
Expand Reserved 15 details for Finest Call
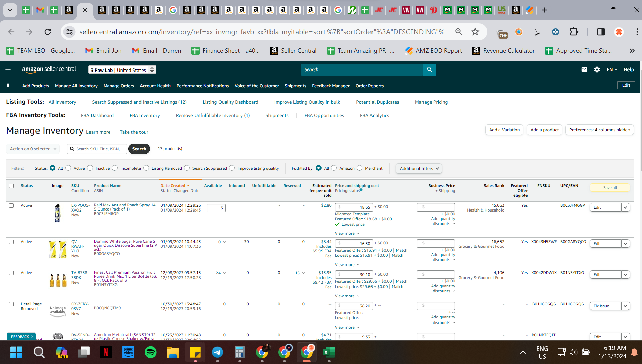point(300,273)
